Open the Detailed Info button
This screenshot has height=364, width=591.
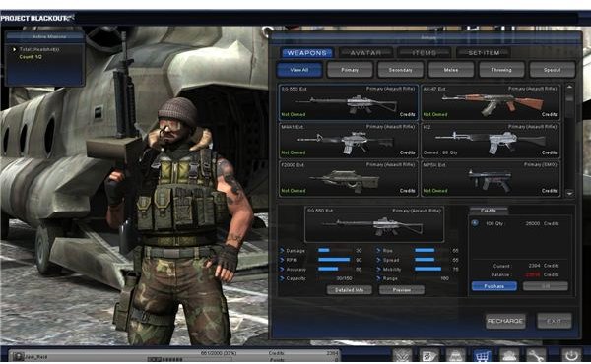(x=350, y=290)
